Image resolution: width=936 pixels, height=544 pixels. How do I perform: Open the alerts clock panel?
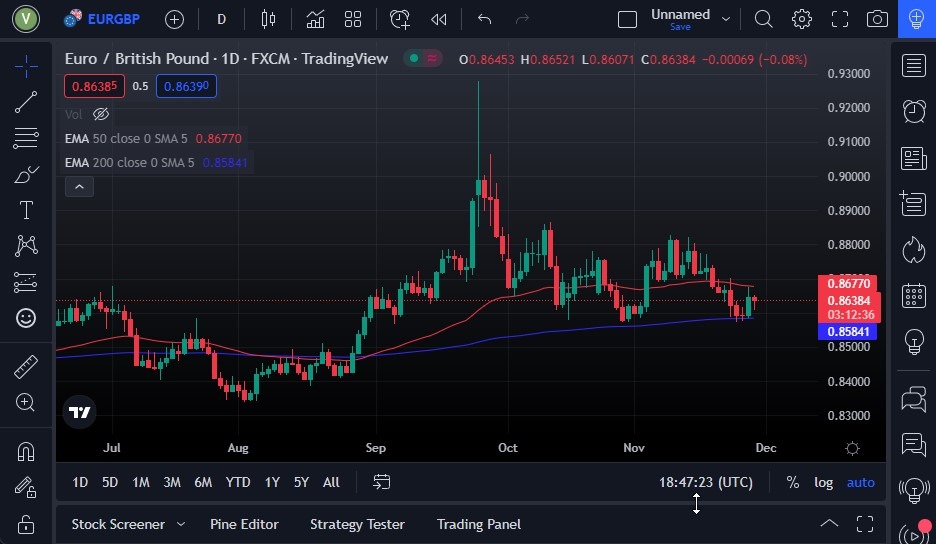point(914,111)
